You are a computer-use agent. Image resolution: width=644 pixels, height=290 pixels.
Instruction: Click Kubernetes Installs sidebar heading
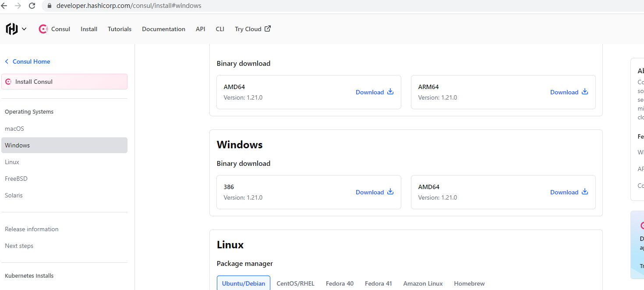point(29,276)
